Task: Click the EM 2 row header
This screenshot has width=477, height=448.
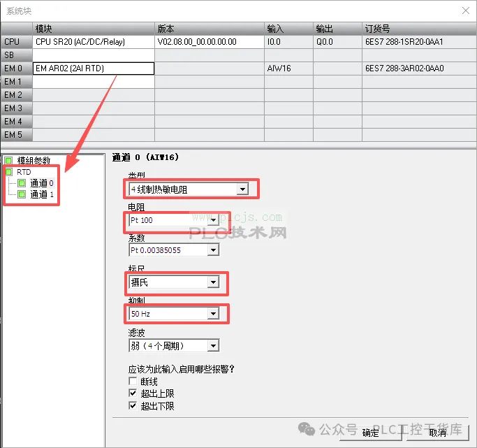Action: point(17,95)
